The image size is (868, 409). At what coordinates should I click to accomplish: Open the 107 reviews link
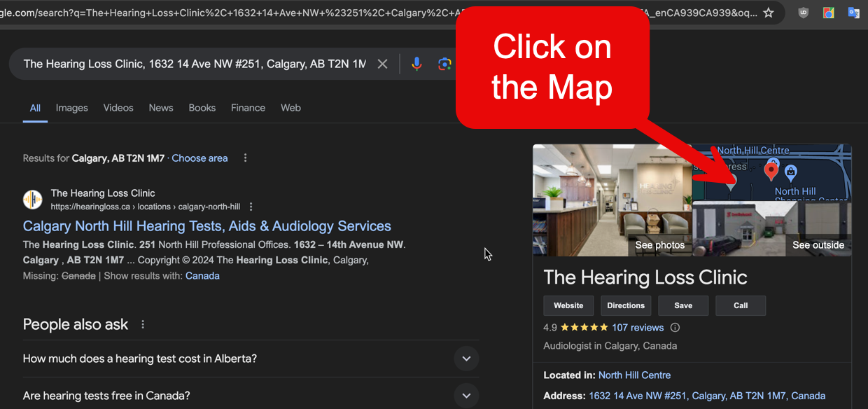coord(638,327)
